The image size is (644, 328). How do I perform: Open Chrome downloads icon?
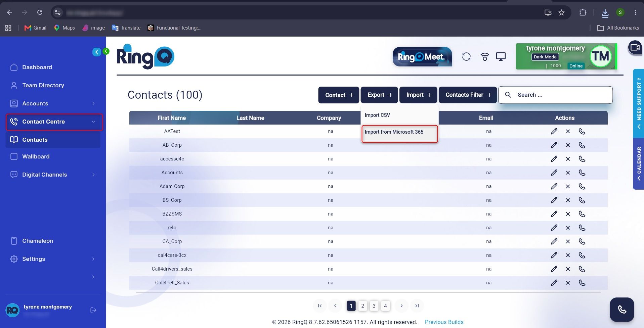[x=605, y=13]
